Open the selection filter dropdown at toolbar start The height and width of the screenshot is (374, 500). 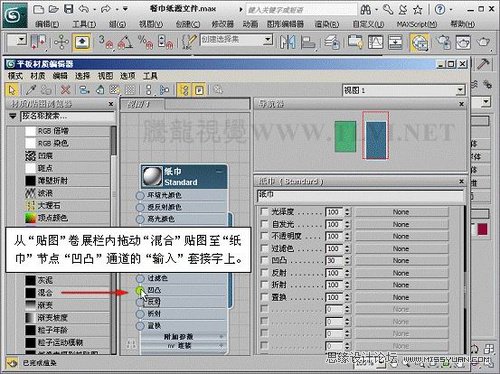[21, 40]
